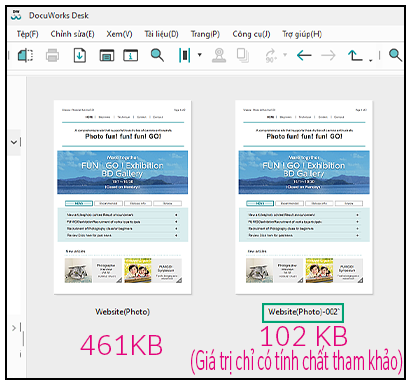This screenshot has width=411, height=385.
Task: Click the magnifier icon at toolbar's right end
Action: pyautogui.click(x=395, y=55)
